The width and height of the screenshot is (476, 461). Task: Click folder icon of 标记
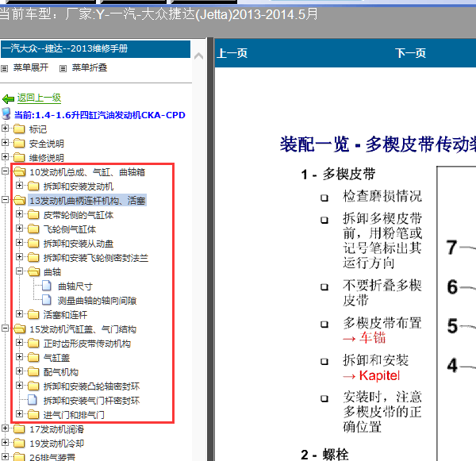19,129
